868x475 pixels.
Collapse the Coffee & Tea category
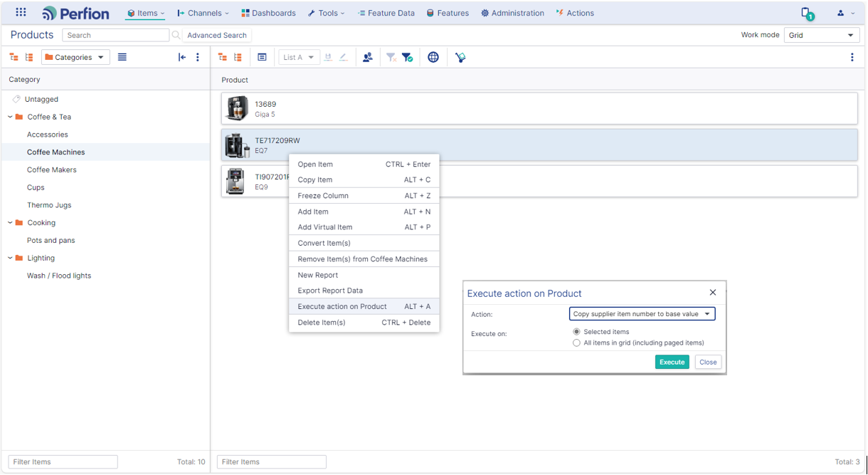point(11,117)
